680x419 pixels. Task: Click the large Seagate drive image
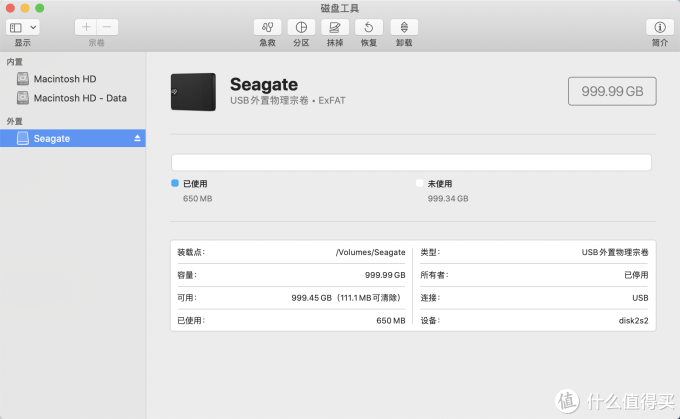point(193,92)
